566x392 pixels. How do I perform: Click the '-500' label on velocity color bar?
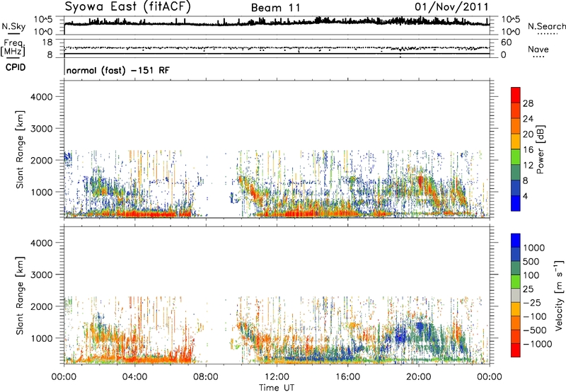(x=535, y=330)
